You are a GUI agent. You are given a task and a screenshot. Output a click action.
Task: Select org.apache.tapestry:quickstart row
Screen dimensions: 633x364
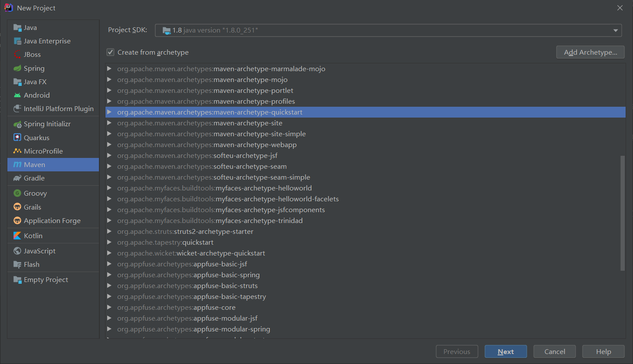click(365, 242)
